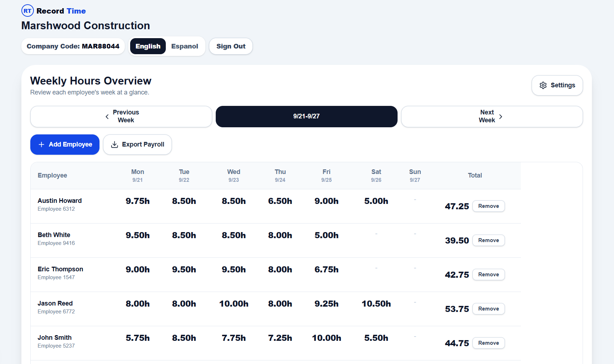
Task: Remove Jason Reed from the list
Action: click(x=488, y=309)
